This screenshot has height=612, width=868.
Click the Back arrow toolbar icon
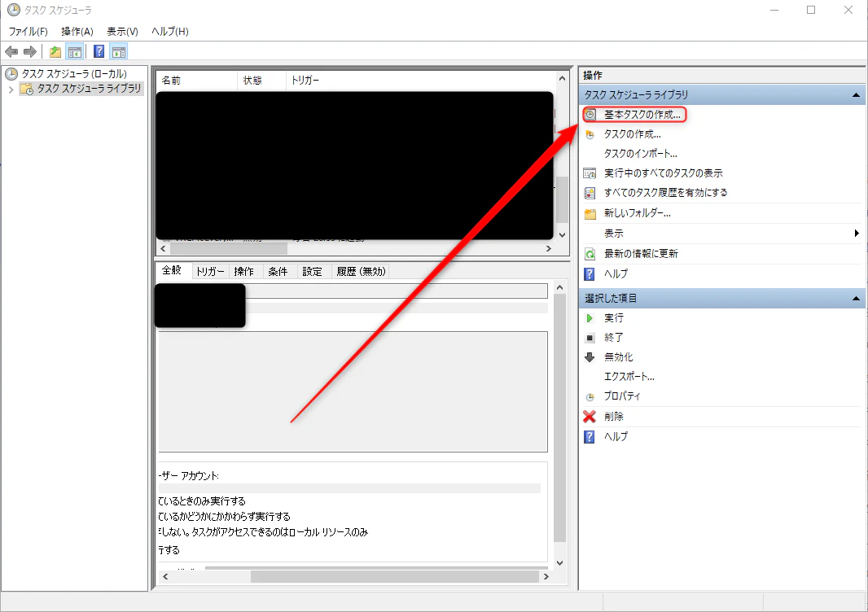[11, 52]
